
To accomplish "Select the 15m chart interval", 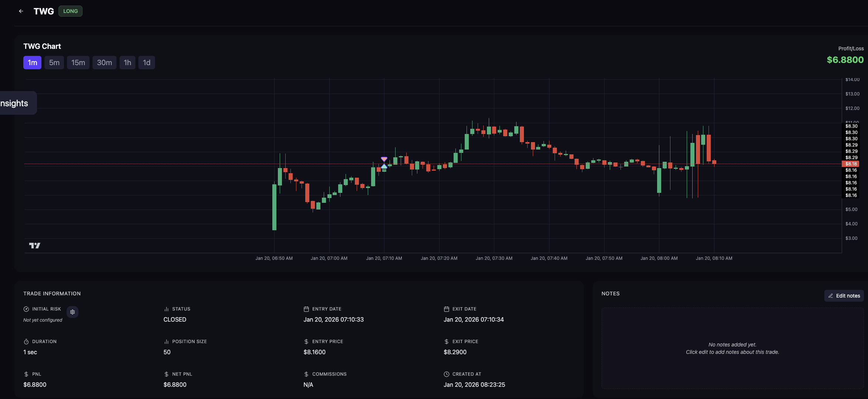I will pyautogui.click(x=78, y=63).
